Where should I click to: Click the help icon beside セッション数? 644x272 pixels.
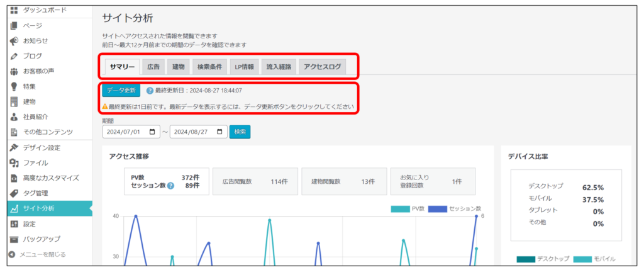pos(170,186)
